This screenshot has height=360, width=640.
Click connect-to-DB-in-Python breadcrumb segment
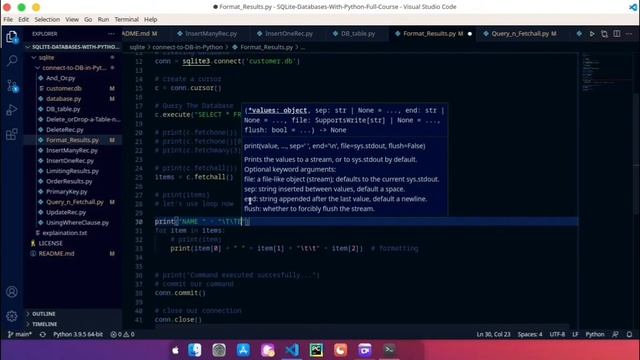(x=188, y=47)
